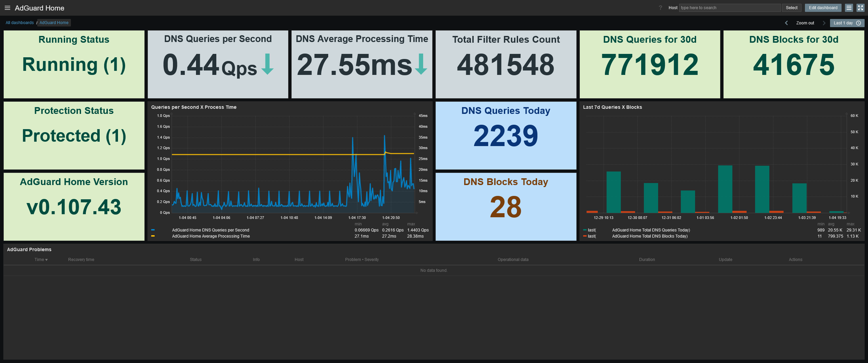The image size is (868, 363).
Task: Click the AdGuard Home DNS Queries per Second legend
Action: (211, 230)
